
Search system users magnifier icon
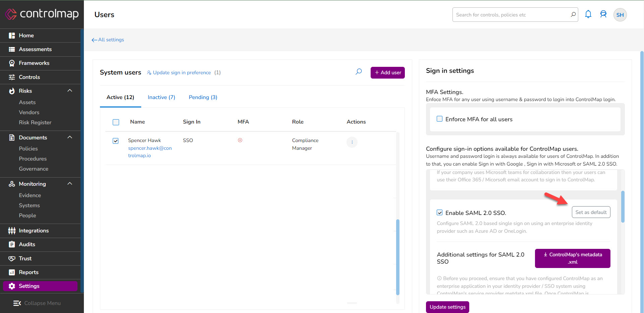point(359,72)
